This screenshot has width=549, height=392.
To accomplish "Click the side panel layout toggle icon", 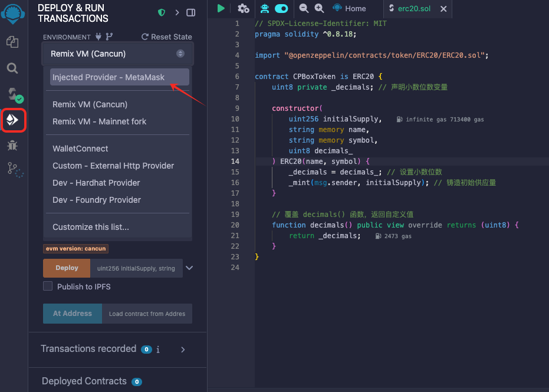I will click(191, 12).
